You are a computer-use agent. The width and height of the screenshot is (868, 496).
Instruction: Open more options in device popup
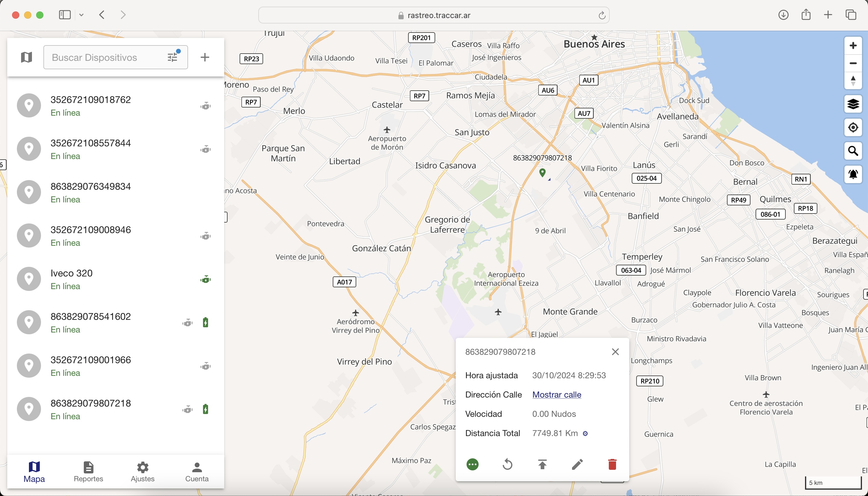click(x=473, y=464)
